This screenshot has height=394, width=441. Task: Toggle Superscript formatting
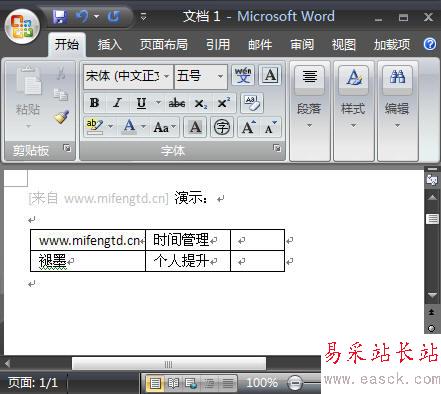[x=224, y=103]
